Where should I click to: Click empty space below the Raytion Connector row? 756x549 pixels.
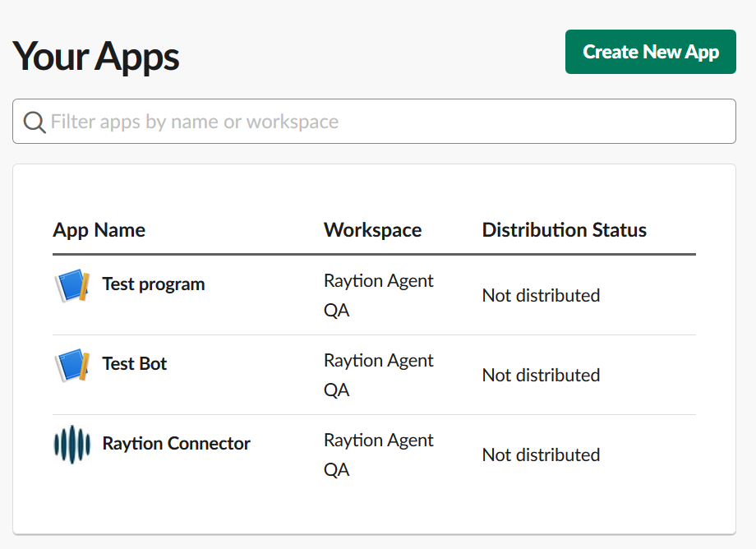pyautogui.click(x=374, y=511)
